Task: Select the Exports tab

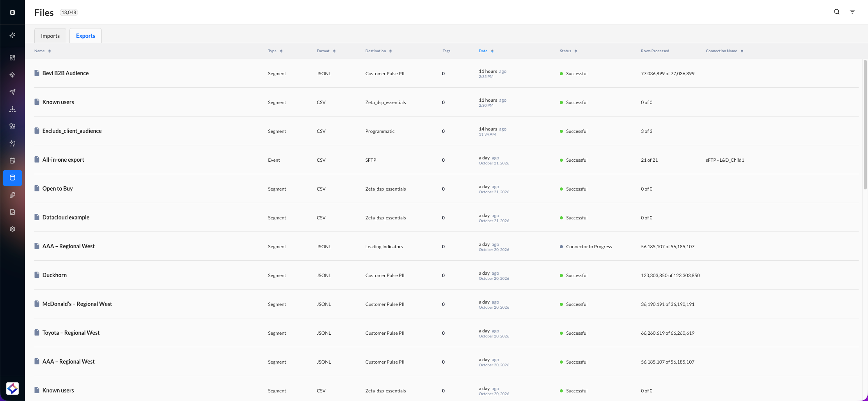Action: tap(85, 36)
